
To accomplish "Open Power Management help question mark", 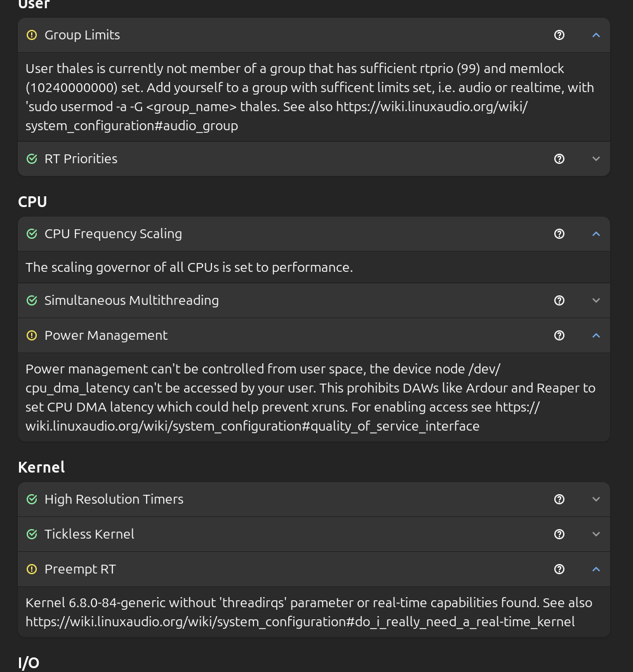I will (x=559, y=335).
